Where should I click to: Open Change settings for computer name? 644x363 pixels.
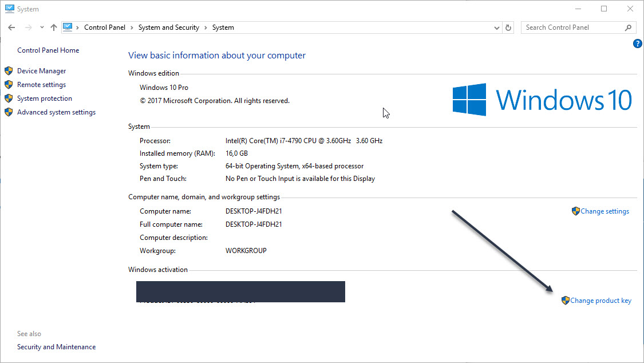(x=605, y=211)
